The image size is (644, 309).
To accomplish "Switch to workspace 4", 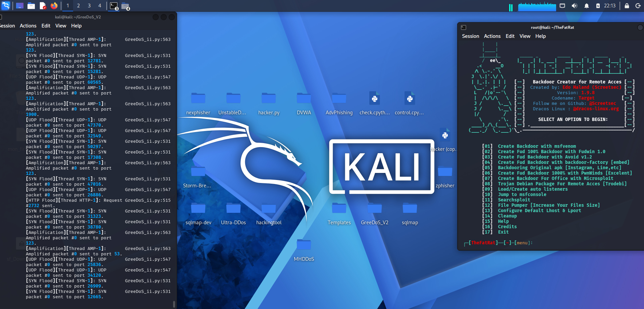I will pyautogui.click(x=100, y=6).
